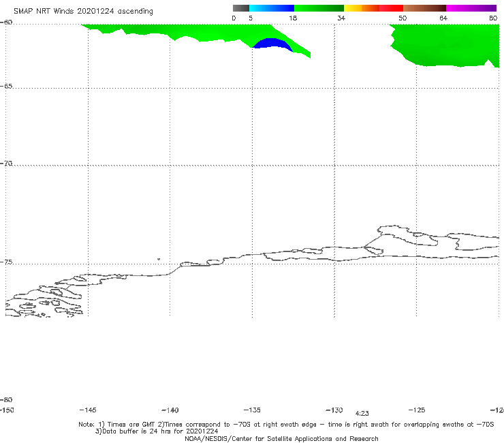Click the latitude label '-75'
The width and height of the screenshot is (504, 443).
pyautogui.click(x=6, y=262)
